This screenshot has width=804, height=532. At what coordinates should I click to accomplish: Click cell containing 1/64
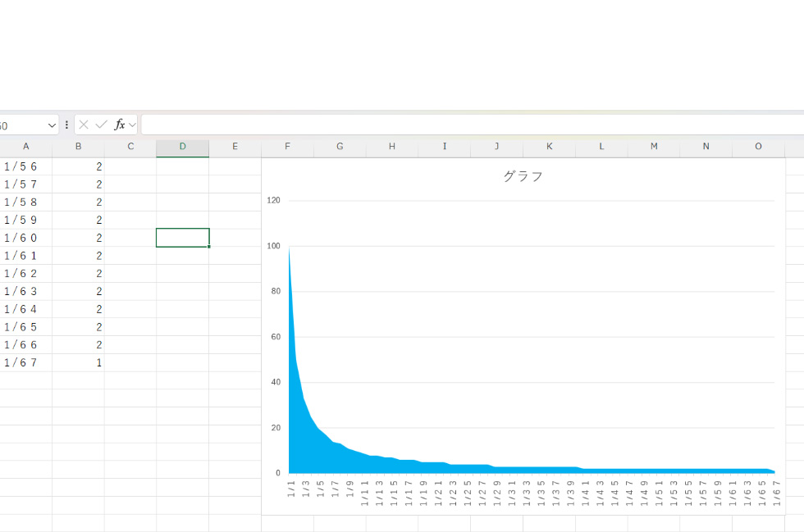25,309
